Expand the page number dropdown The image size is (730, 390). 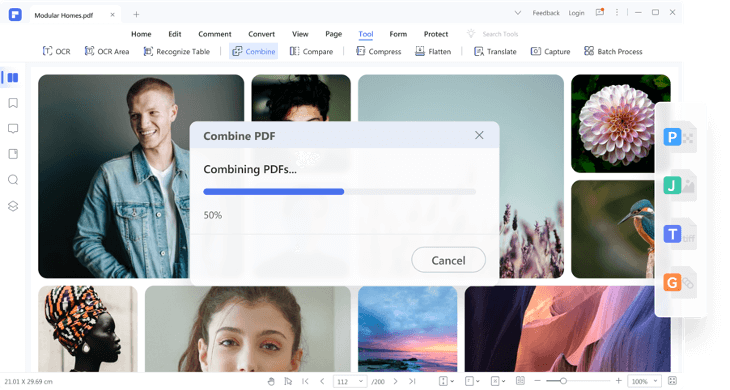[x=361, y=382]
